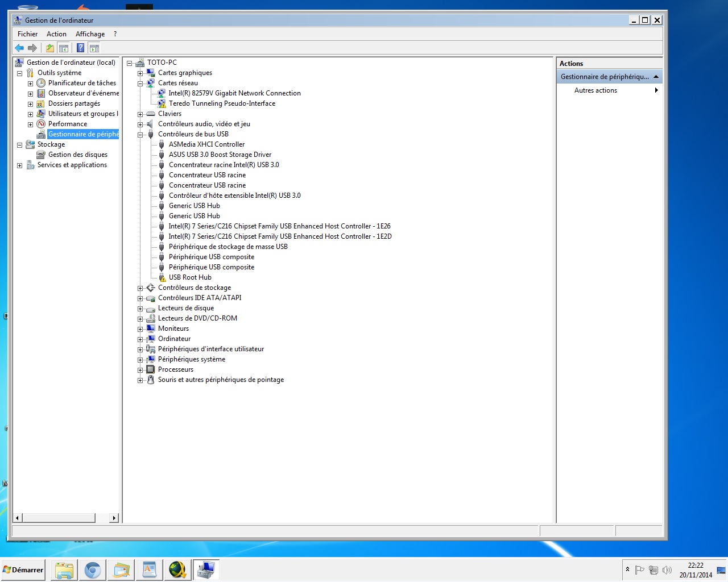Expand Souris et autres périphériques de pointage
Viewport: 728px width, 582px height.
[x=140, y=380]
